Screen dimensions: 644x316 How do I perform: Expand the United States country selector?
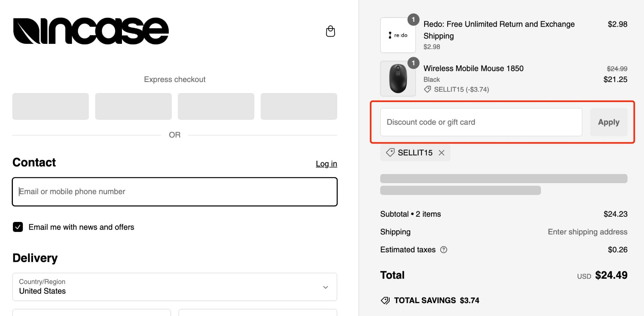tap(175, 287)
